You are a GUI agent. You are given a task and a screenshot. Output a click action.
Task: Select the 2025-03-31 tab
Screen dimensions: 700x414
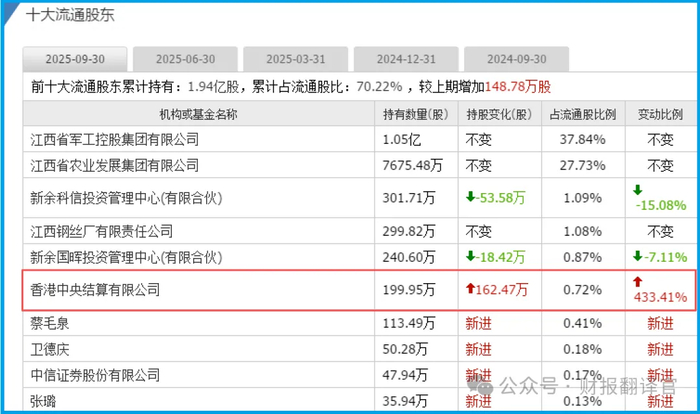(x=296, y=59)
